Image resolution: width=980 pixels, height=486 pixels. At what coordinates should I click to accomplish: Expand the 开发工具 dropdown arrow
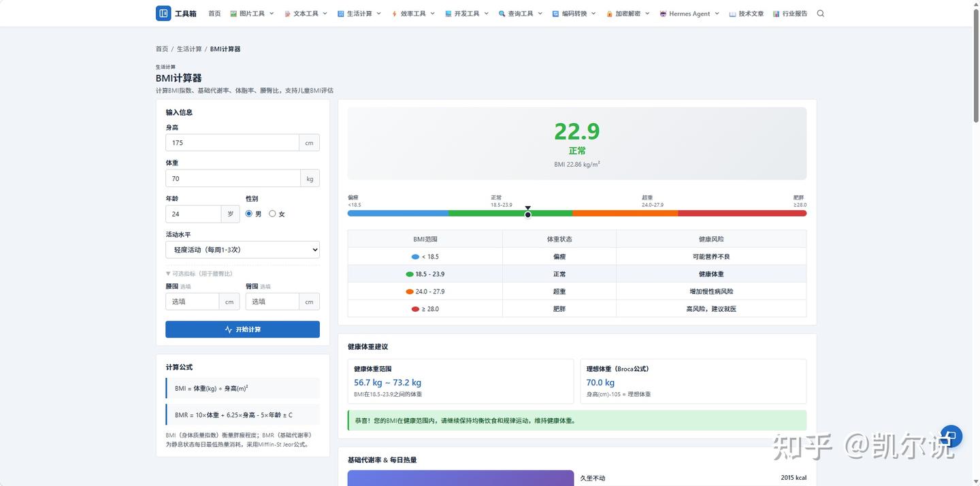pyautogui.click(x=486, y=14)
